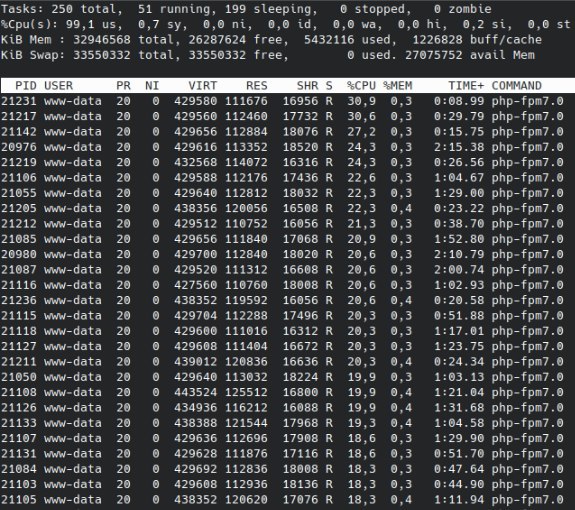Screen dimensions: 575x510
Task: Click PID 21131 in the process list
Action: [19, 454]
